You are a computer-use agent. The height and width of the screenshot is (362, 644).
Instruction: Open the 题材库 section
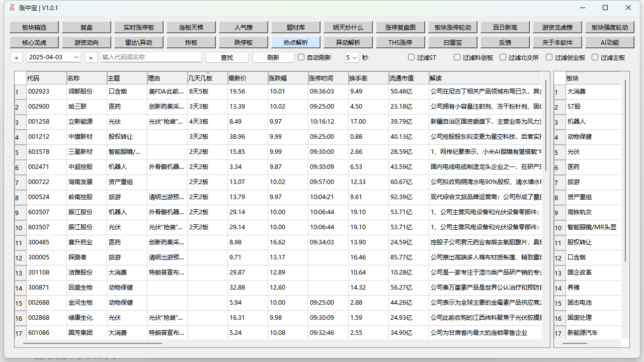click(295, 27)
